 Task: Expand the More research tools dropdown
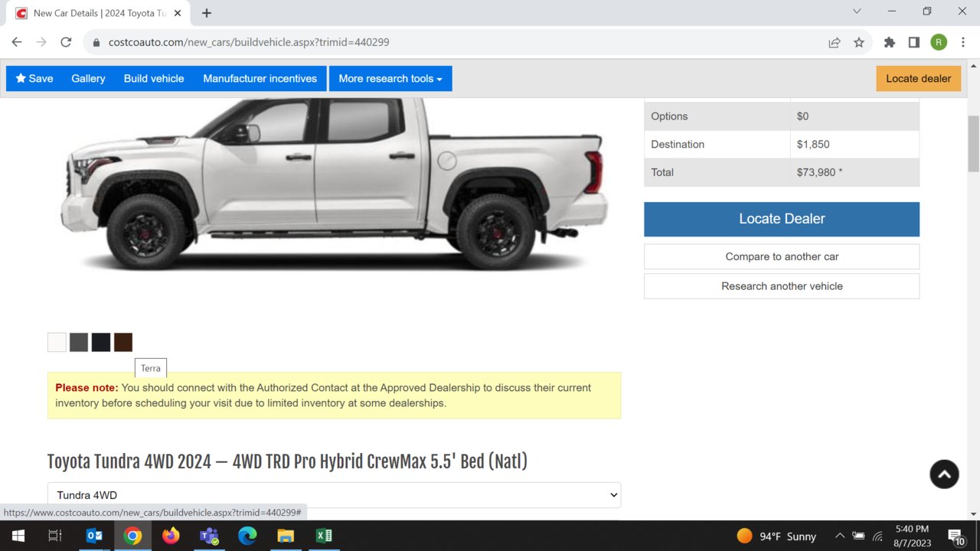(x=390, y=78)
